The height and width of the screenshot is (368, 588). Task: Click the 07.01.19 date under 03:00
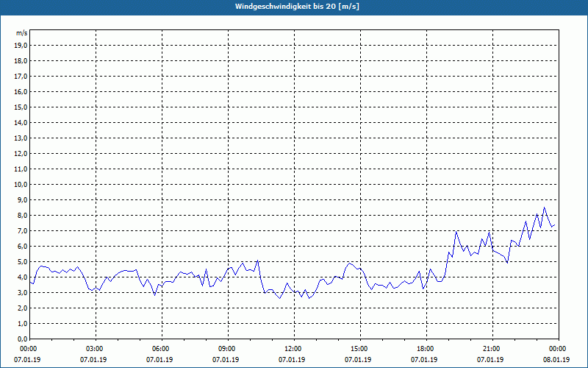point(93,359)
